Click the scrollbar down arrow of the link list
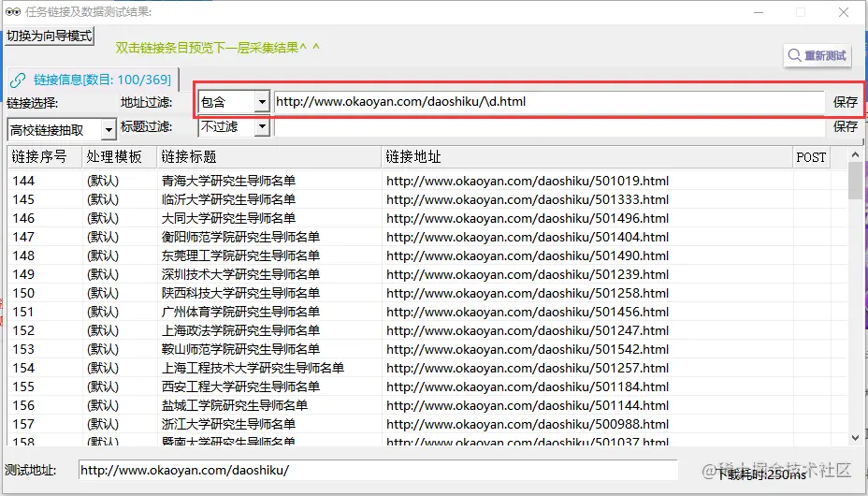This screenshot has height=496, width=868. click(855, 438)
